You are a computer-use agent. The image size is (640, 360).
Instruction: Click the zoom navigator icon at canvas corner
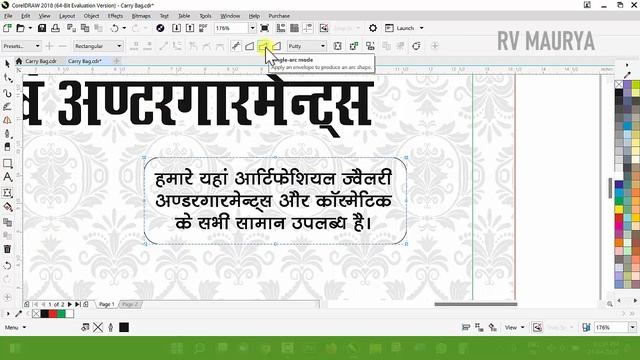pos(609,304)
